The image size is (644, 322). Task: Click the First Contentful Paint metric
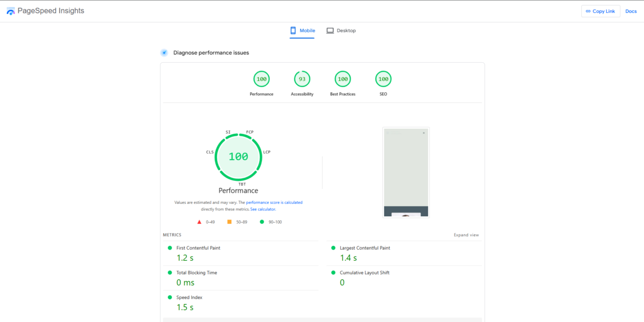pyautogui.click(x=198, y=248)
